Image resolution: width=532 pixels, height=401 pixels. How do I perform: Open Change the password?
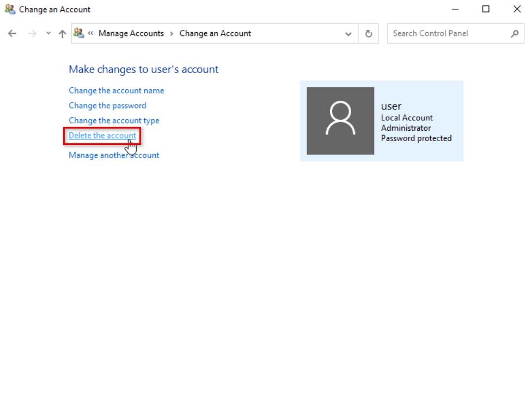pyautogui.click(x=107, y=106)
